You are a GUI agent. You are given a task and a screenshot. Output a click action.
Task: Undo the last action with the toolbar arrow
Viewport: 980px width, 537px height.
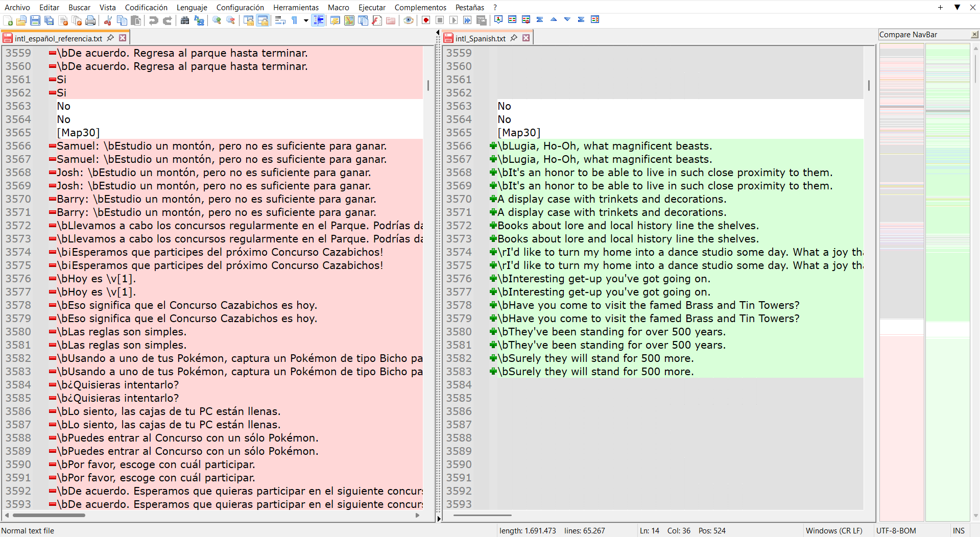(x=153, y=20)
